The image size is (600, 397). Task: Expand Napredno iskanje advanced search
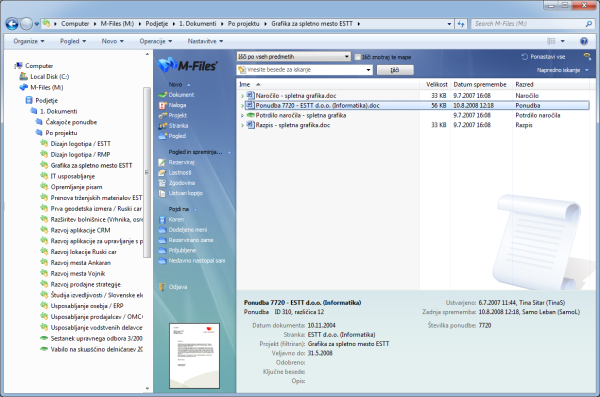(x=562, y=70)
